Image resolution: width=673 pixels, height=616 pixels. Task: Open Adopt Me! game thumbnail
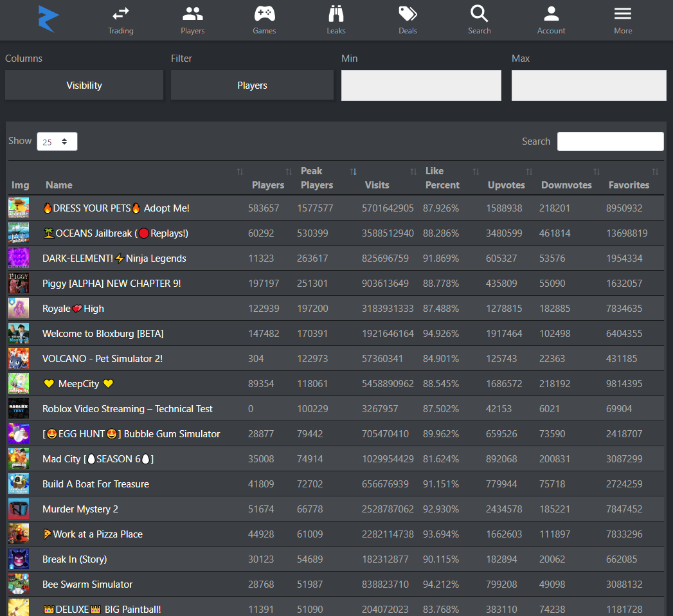point(19,208)
